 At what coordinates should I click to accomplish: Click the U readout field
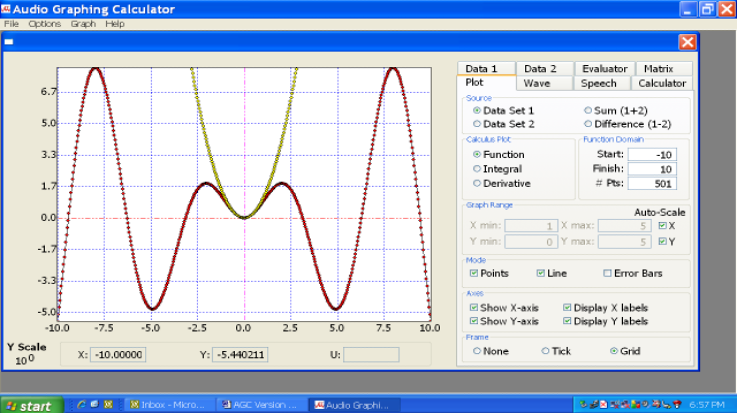[371, 355]
